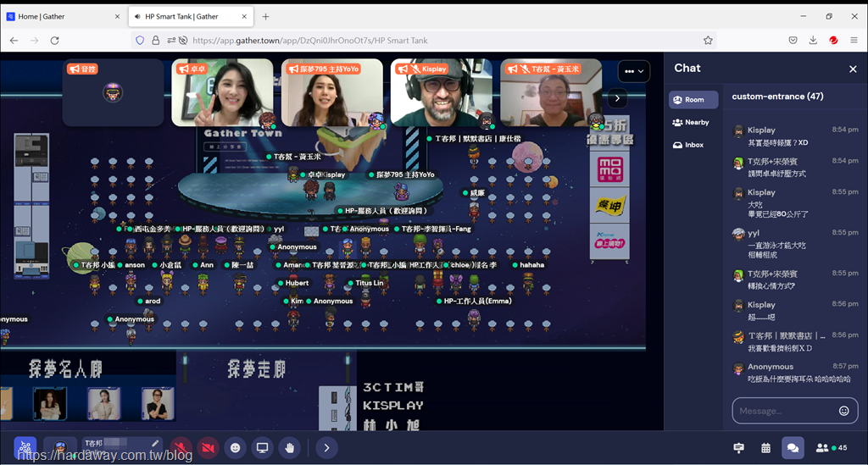
Task: Select the 採夢795 主持YoYo video tile
Action: pyautogui.click(x=332, y=93)
